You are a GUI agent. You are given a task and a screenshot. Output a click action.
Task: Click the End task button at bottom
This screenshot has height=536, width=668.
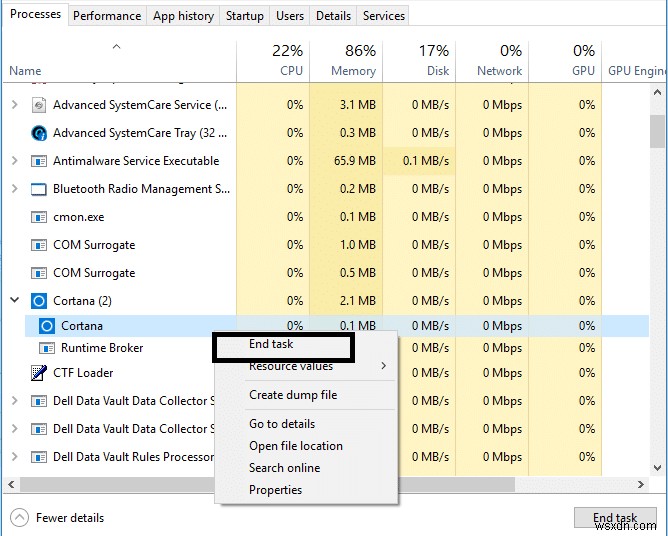point(615,518)
